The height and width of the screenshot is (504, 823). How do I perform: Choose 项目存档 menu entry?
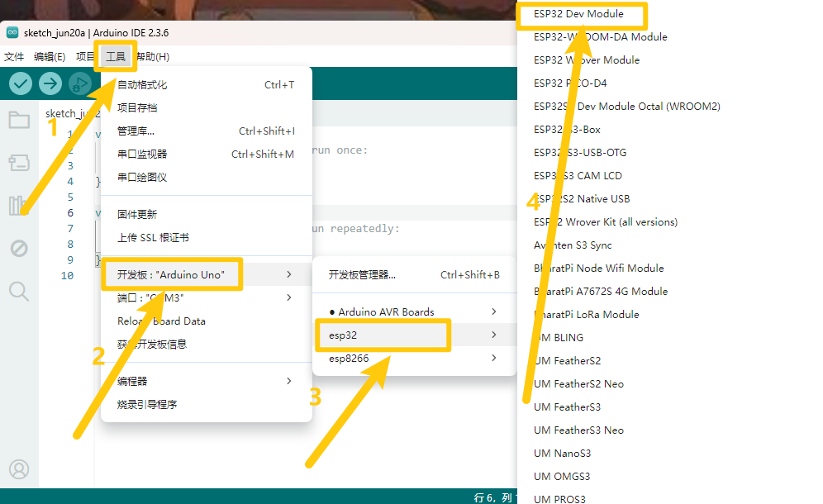(x=207, y=107)
